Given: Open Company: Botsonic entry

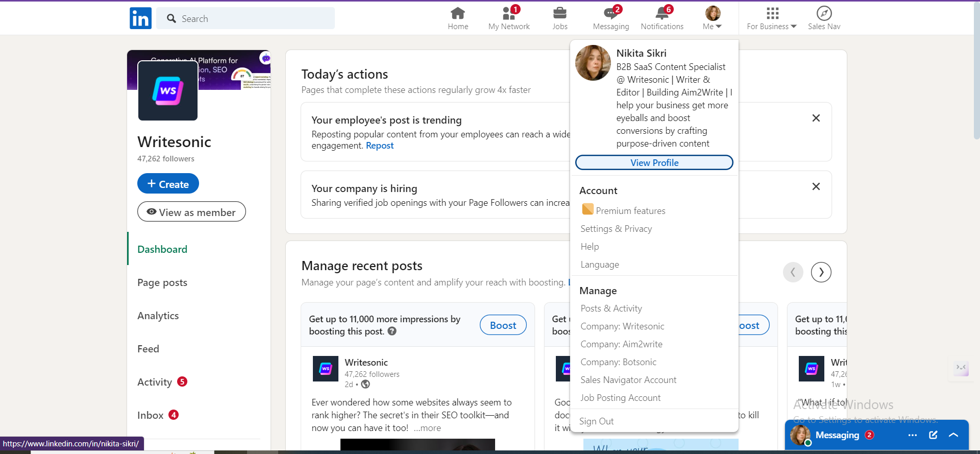Looking at the screenshot, I should (x=618, y=362).
